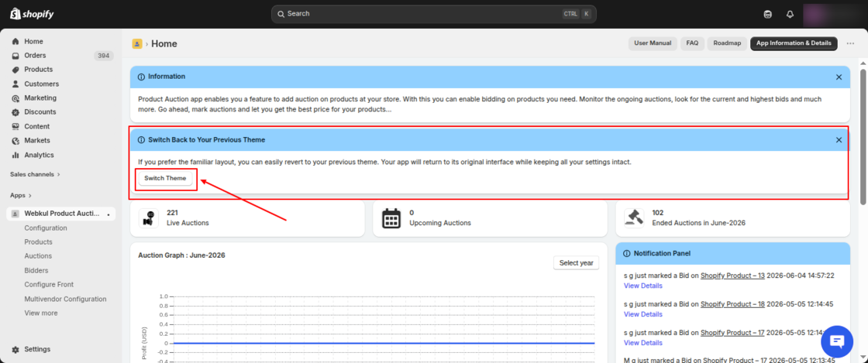Click the app icon in breadcrumb

tap(136, 43)
